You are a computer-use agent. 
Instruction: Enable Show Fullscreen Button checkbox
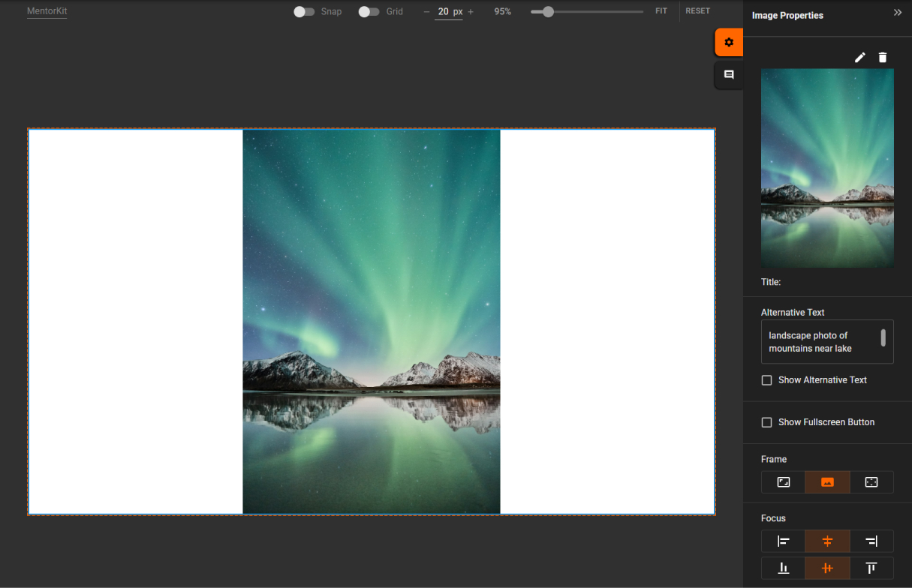[x=766, y=422]
